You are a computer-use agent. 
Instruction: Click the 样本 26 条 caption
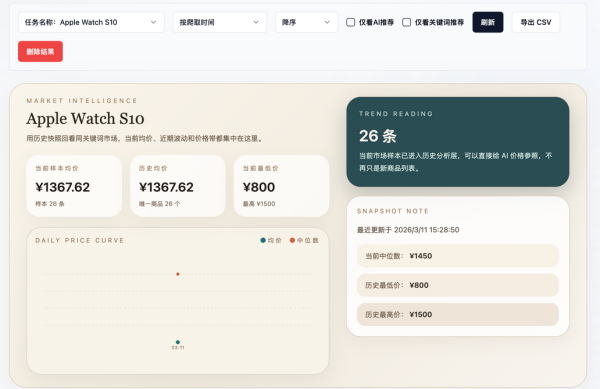click(50, 204)
